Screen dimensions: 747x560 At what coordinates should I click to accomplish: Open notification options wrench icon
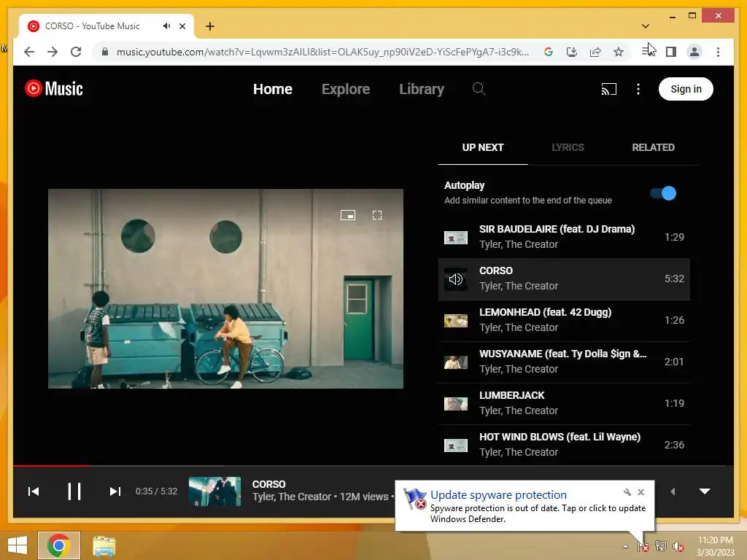627,492
